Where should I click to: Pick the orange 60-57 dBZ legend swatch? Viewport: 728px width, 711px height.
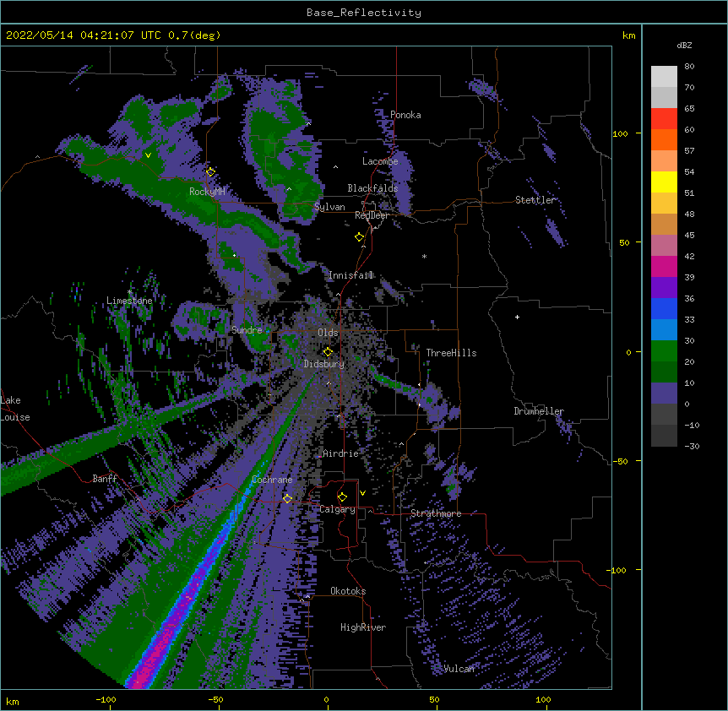(x=664, y=140)
